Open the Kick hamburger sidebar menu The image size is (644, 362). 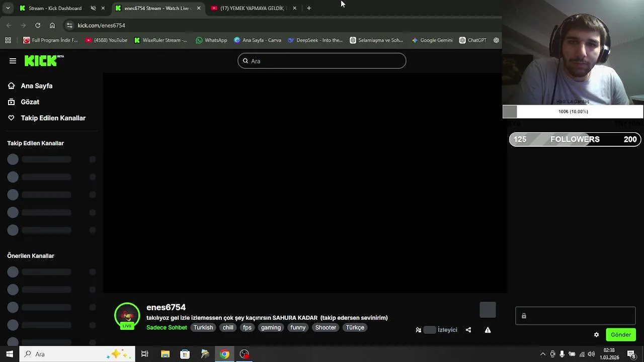[13, 61]
